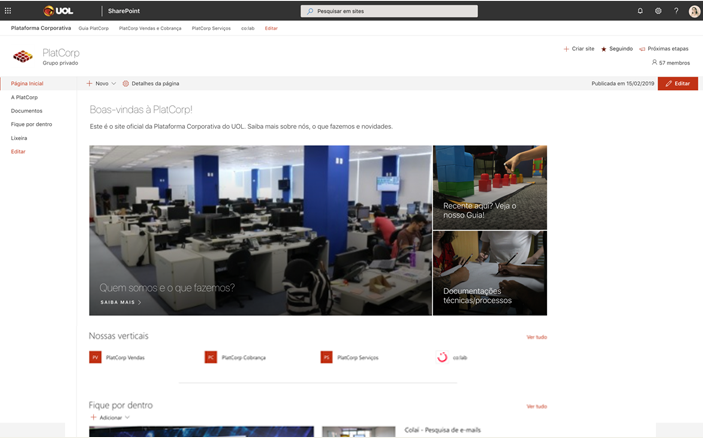Click the PlatCorp site logo
703x438 pixels.
coord(23,56)
